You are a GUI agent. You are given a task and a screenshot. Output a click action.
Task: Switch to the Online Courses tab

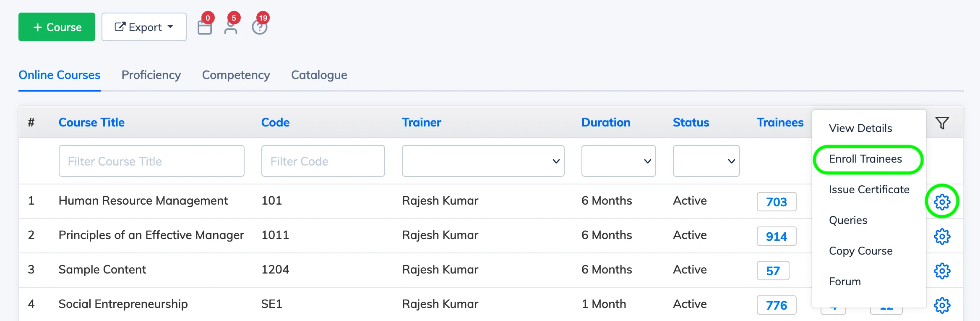click(60, 75)
